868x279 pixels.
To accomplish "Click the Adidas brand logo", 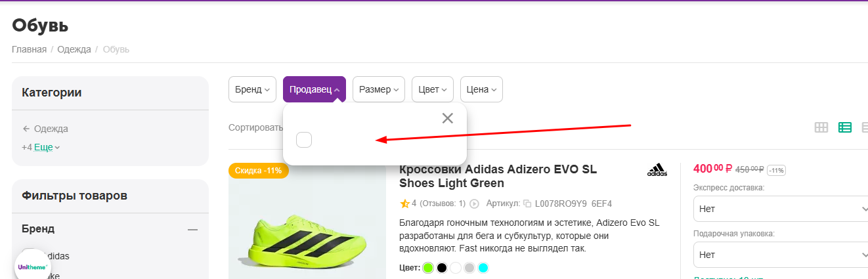I will (657, 171).
